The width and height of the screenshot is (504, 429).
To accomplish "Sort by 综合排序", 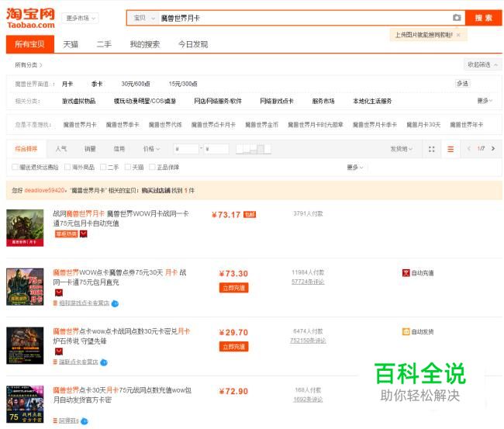I will (26, 149).
